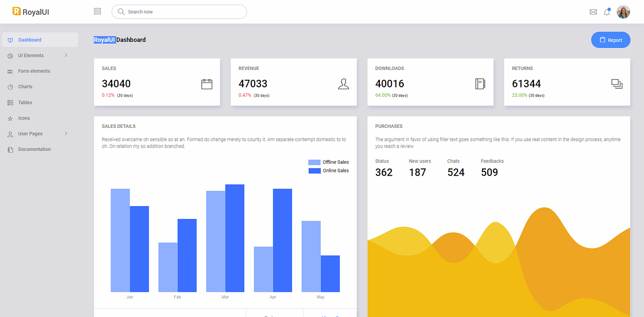This screenshot has height=317, width=644.
Task: Click the Charts pie icon
Action: [x=10, y=87]
